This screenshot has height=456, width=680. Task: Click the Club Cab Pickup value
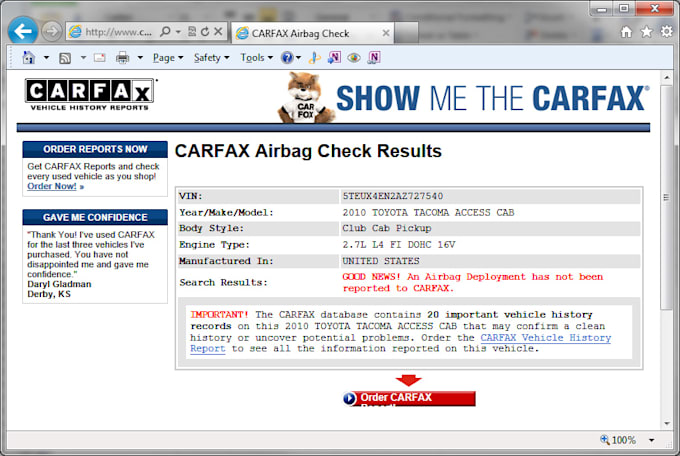[x=387, y=228]
